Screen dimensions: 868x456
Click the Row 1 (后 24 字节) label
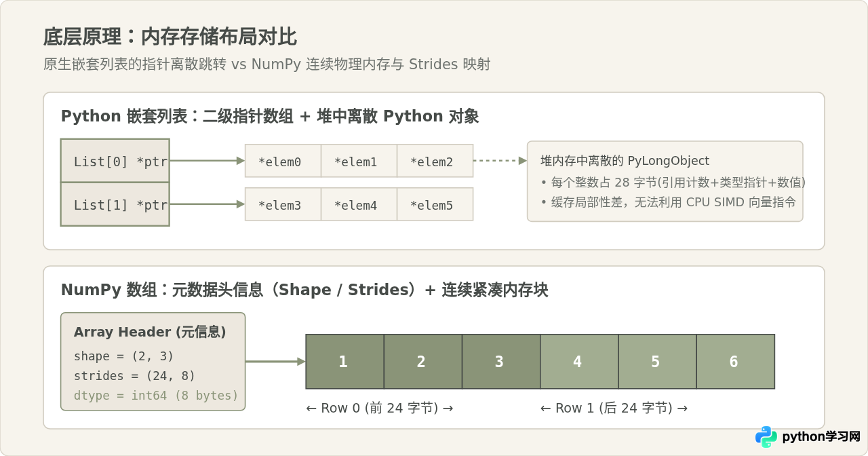(x=614, y=408)
